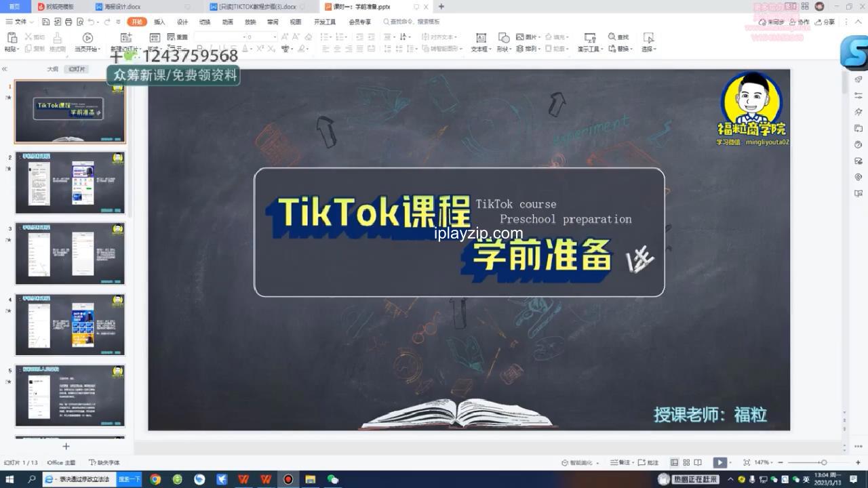Click the taskbar search magnifier
Viewport: 868px width, 488px height.
[31, 479]
